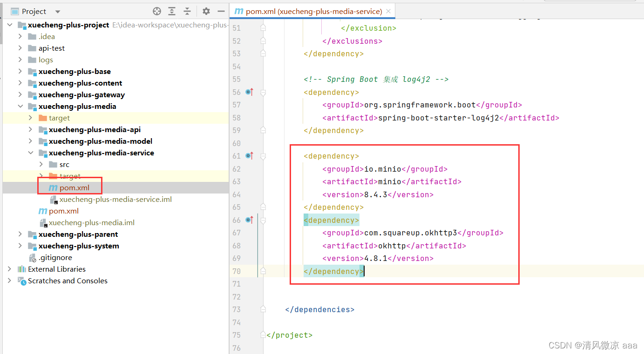Click line number 64 in gutter
644x354 pixels.
coord(237,194)
